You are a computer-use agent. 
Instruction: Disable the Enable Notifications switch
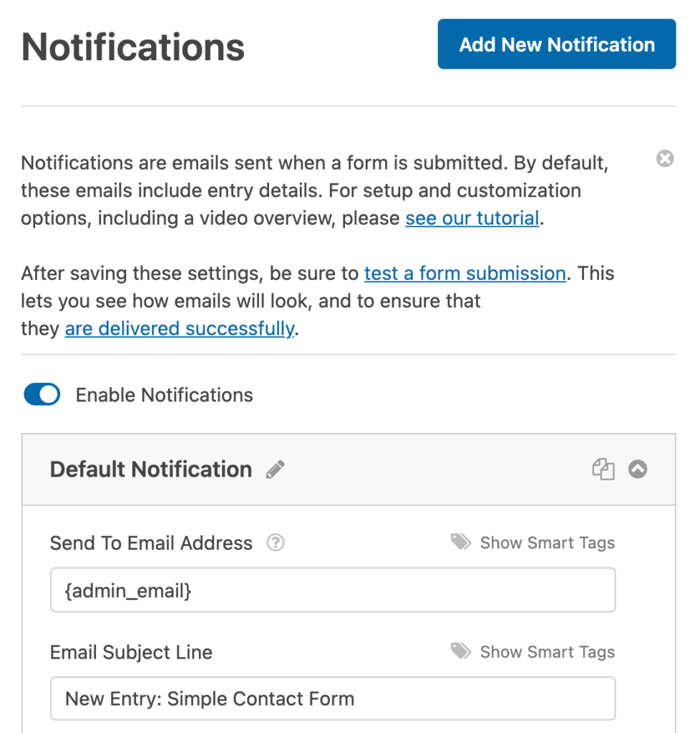click(x=42, y=394)
